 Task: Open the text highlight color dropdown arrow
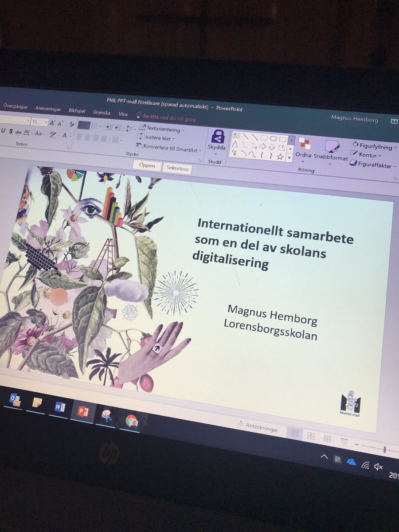click(x=59, y=135)
